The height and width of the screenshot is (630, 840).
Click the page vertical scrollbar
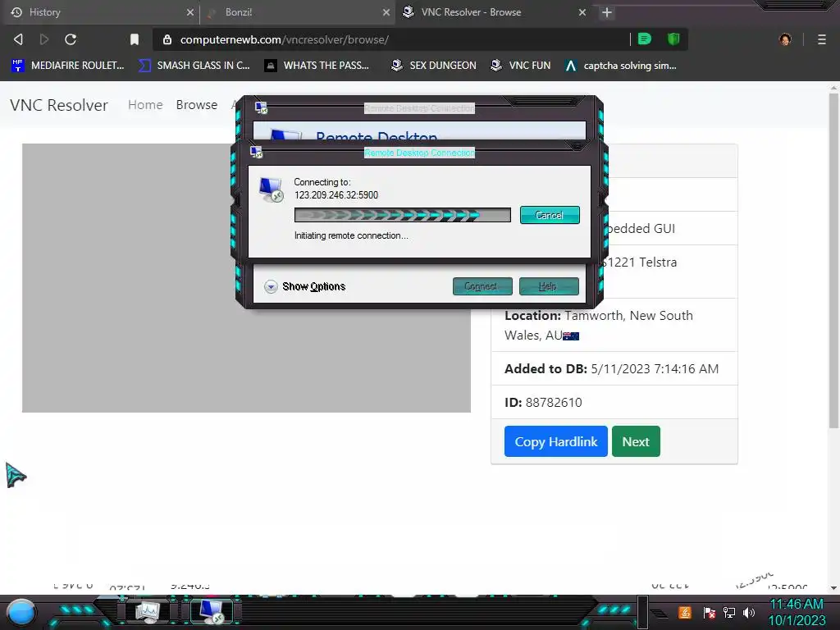(833, 260)
